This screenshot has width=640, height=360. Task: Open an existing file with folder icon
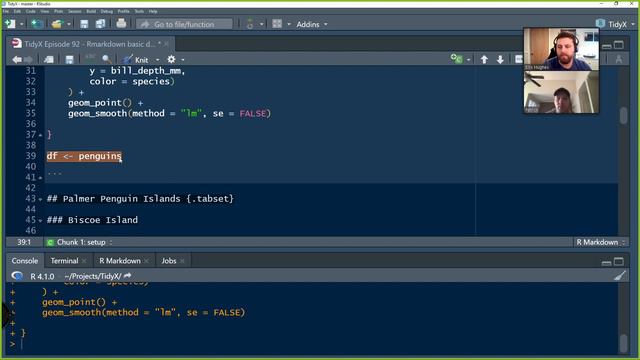[57, 24]
